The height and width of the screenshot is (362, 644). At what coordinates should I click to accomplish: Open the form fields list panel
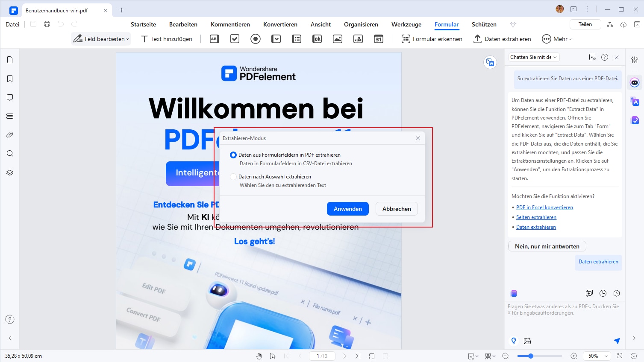pyautogui.click(x=10, y=116)
